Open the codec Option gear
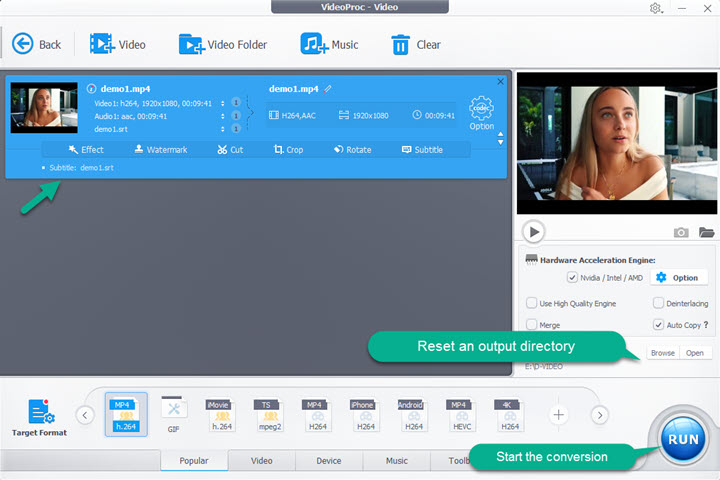720x480 pixels. [x=481, y=109]
